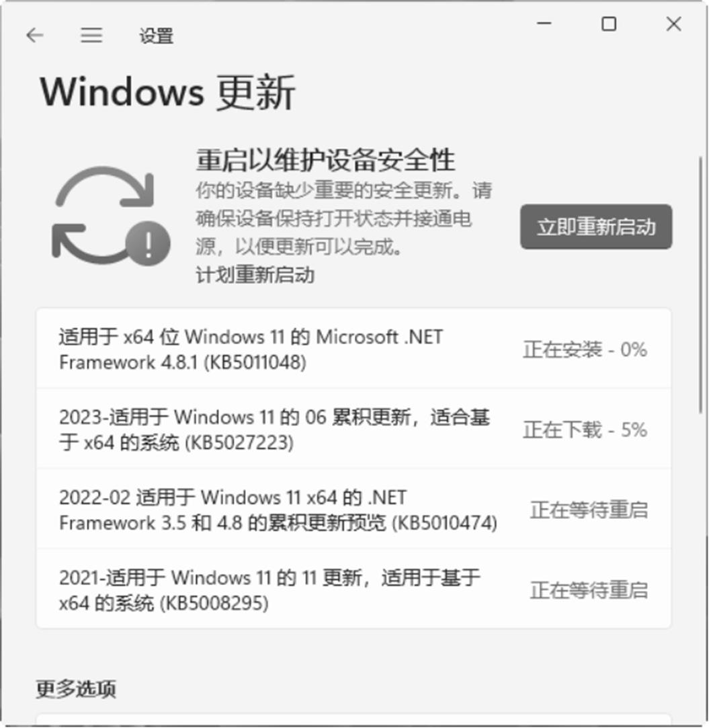Screen dimensions: 709x728
Task: Minimize the Settings window
Action: pos(544,24)
